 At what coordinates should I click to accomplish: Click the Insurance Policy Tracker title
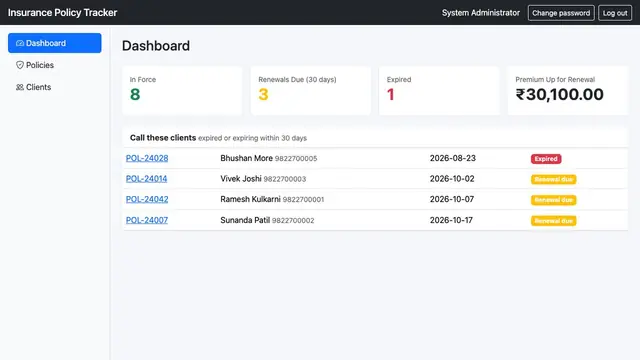coord(62,13)
